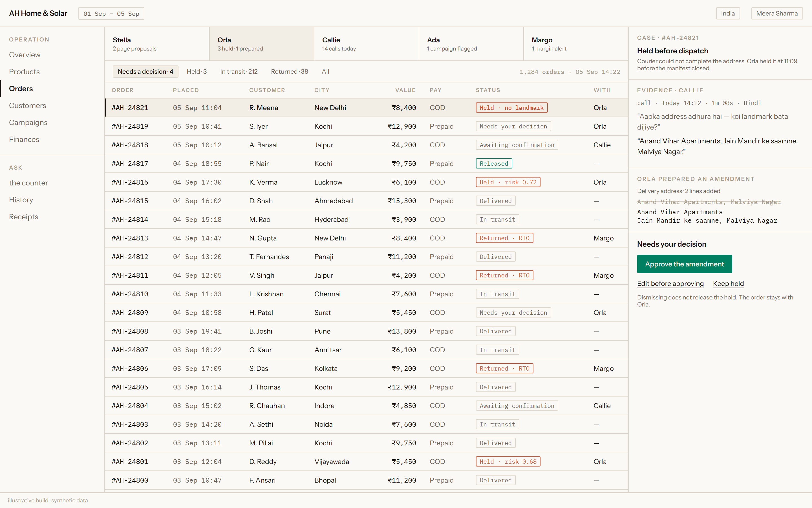Open History in the sidebar
Image resolution: width=812 pixels, height=508 pixels.
[x=21, y=200]
